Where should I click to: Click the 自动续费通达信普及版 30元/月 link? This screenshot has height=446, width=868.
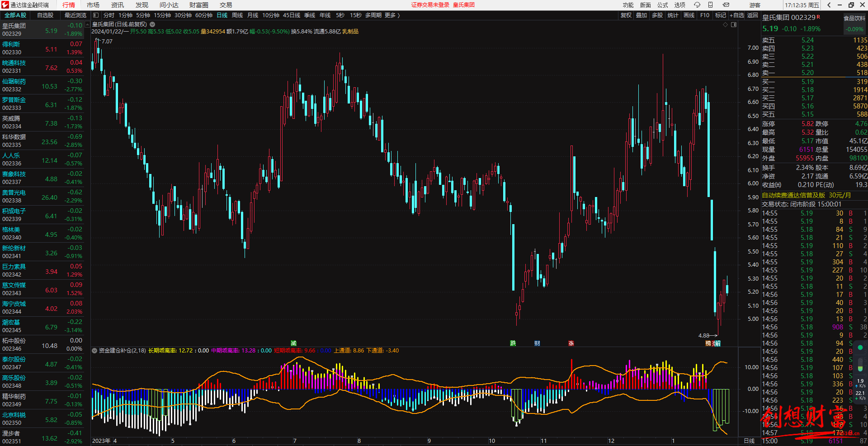click(807, 195)
